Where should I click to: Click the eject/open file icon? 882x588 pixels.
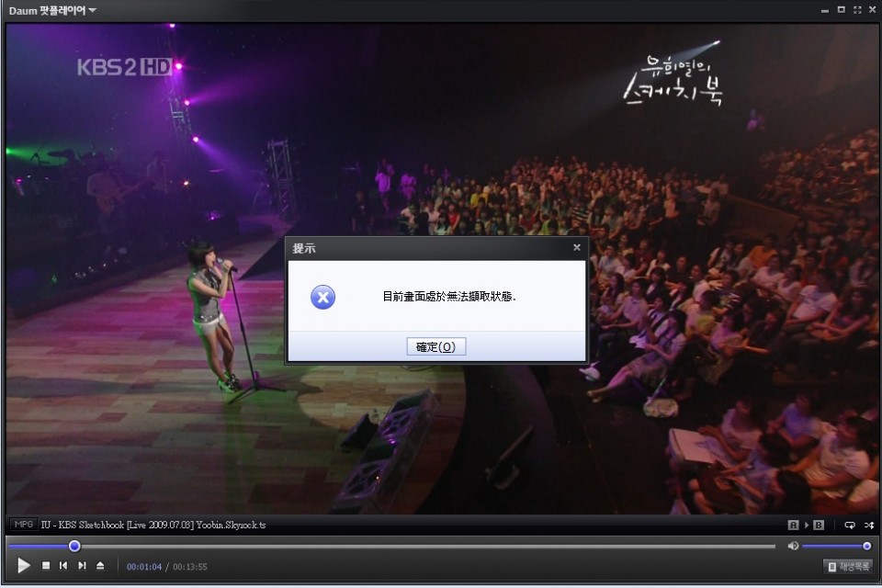coord(100,566)
